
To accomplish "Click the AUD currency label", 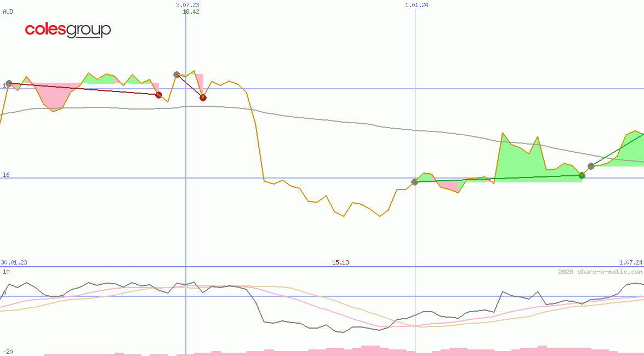I will [8, 11].
